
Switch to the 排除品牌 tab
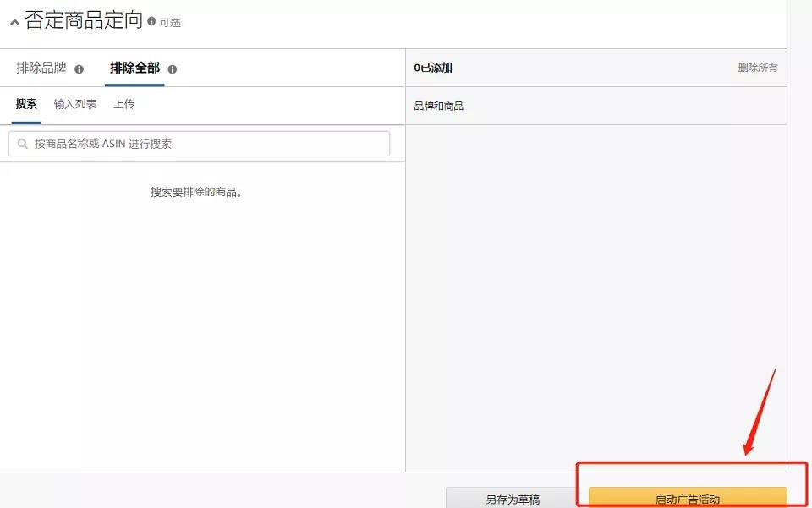(x=41, y=68)
